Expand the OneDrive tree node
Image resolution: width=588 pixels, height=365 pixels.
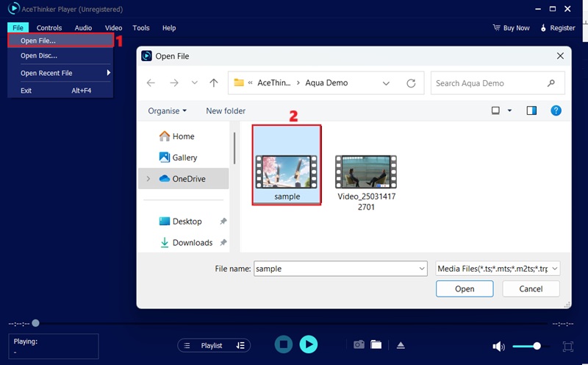[148, 179]
